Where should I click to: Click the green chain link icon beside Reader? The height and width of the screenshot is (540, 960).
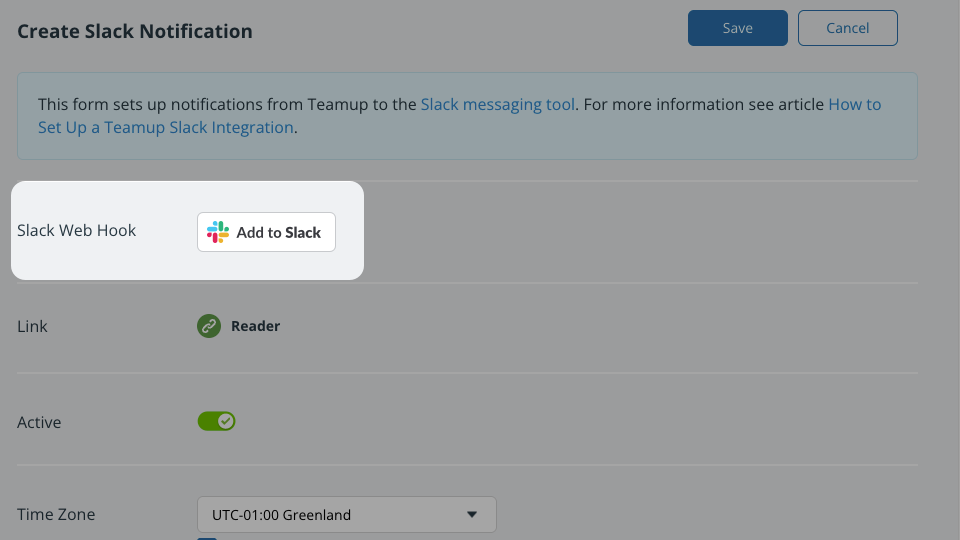coord(209,326)
